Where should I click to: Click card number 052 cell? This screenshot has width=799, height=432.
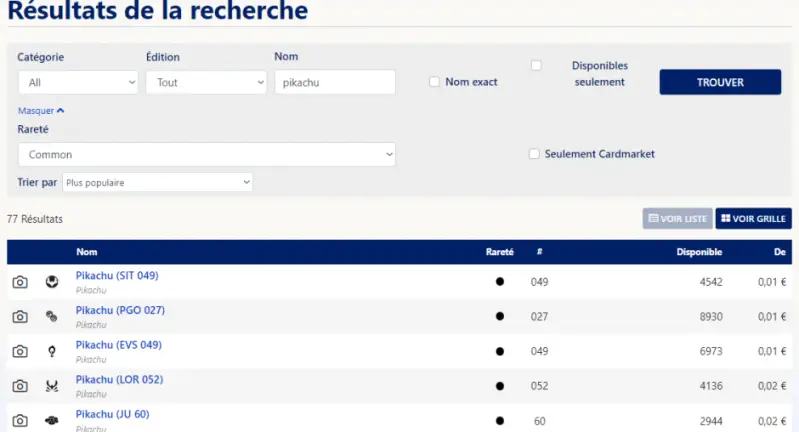tap(540, 386)
